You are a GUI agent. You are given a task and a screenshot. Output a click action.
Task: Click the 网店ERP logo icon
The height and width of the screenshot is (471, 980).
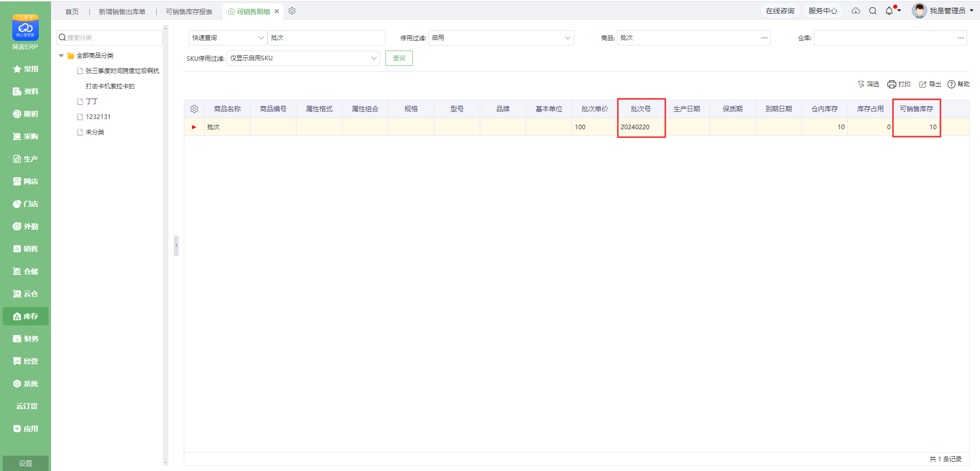point(26,28)
